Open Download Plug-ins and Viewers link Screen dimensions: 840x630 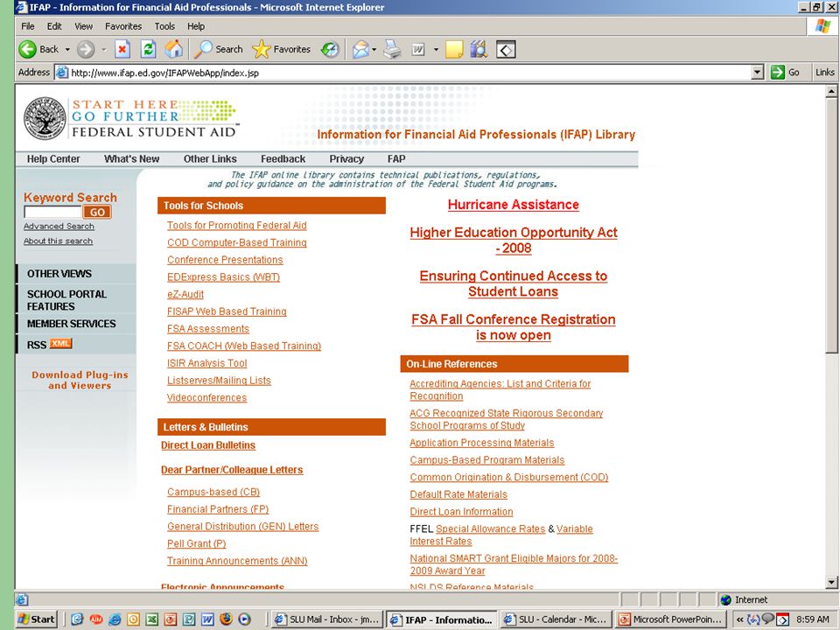pyautogui.click(x=80, y=380)
